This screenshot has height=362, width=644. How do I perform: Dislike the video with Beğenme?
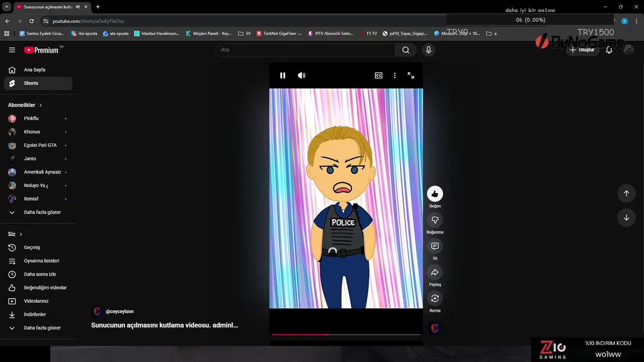(435, 220)
